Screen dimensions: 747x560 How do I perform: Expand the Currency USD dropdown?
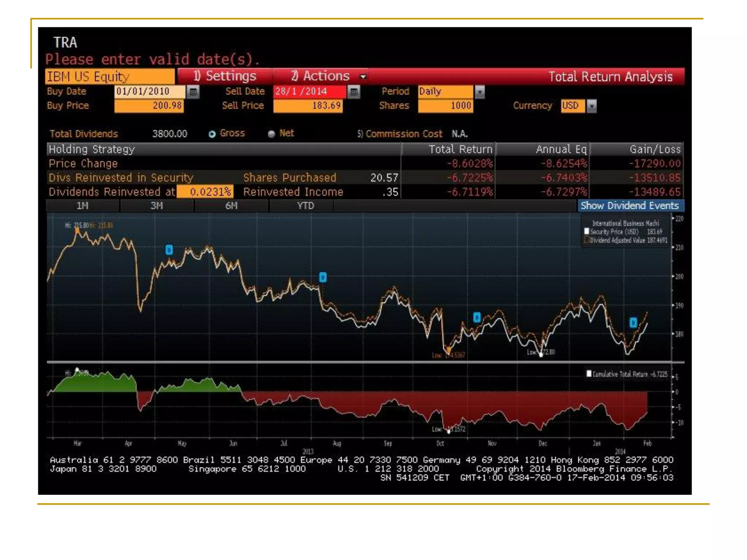[592, 106]
